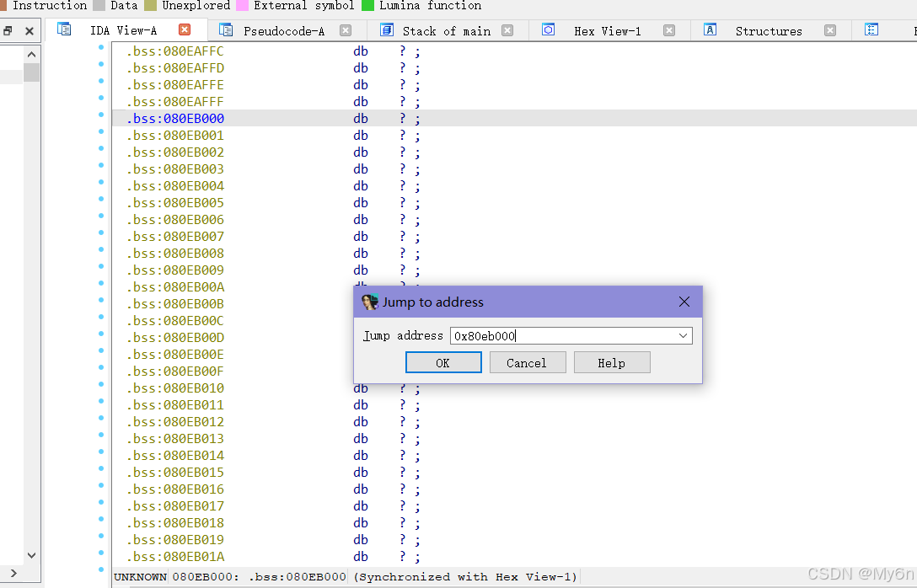
Task: Close the Structures tab
Action: 830,30
